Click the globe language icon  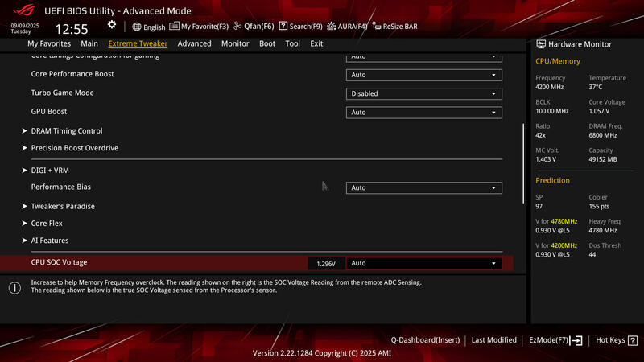pos(137,27)
